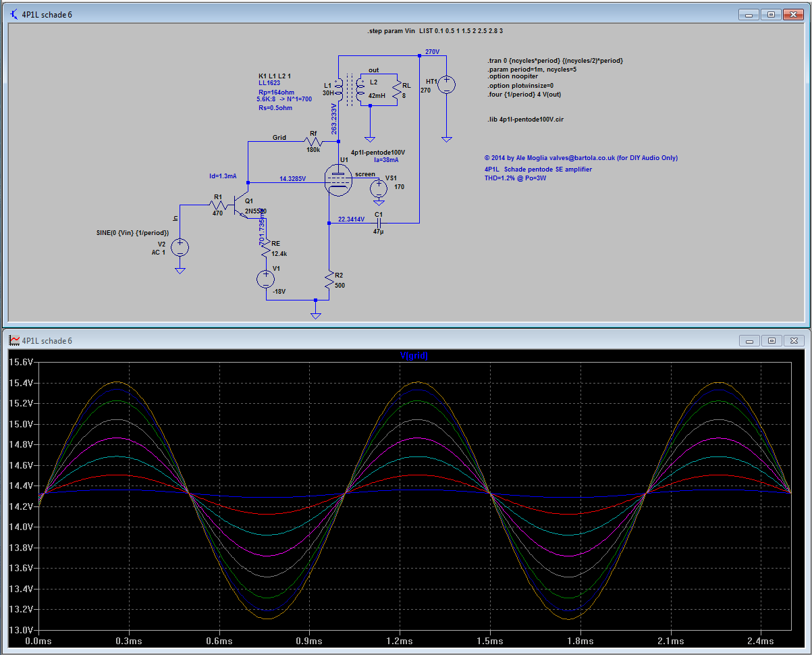The width and height of the screenshot is (812, 655).
Task: Click the V2 AC input source
Action: pos(180,247)
